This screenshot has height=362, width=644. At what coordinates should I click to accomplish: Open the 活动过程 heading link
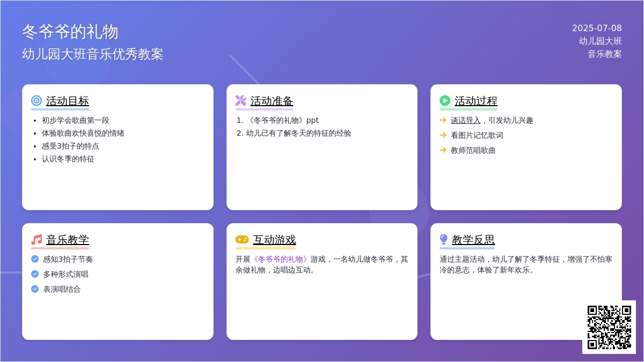(x=476, y=101)
